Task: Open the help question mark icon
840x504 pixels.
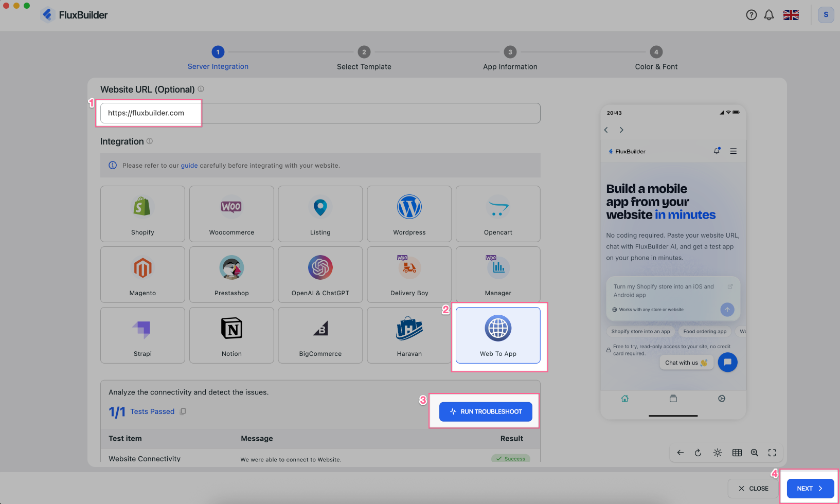Action: click(752, 15)
